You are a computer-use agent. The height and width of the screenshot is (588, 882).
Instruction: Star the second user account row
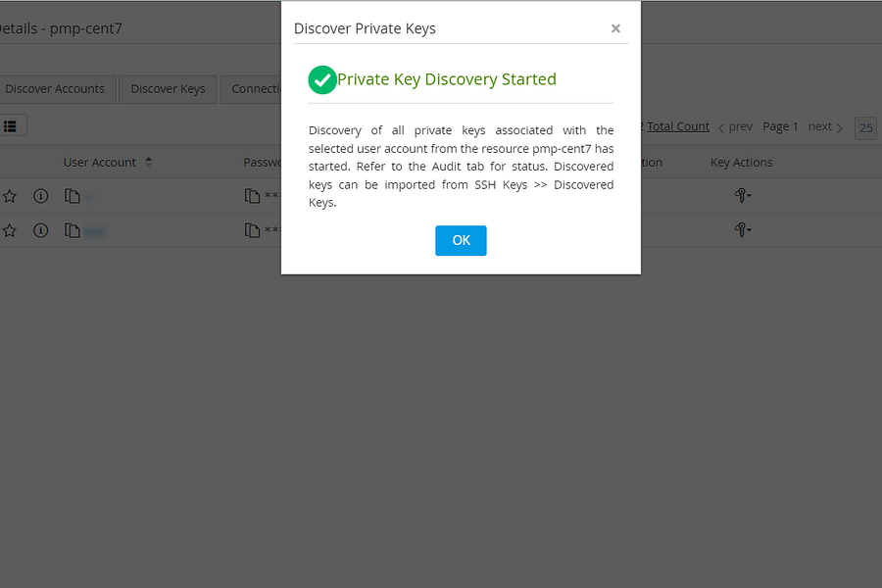point(10,230)
